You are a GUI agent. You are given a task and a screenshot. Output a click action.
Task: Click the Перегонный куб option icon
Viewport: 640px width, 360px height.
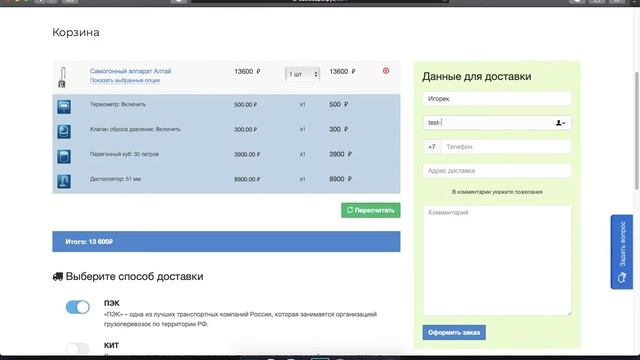click(64, 156)
